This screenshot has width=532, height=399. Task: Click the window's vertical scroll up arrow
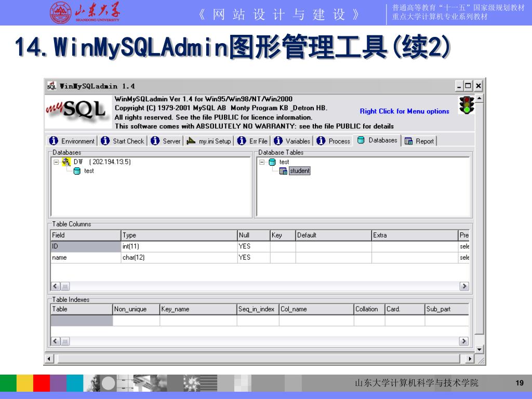click(479, 99)
